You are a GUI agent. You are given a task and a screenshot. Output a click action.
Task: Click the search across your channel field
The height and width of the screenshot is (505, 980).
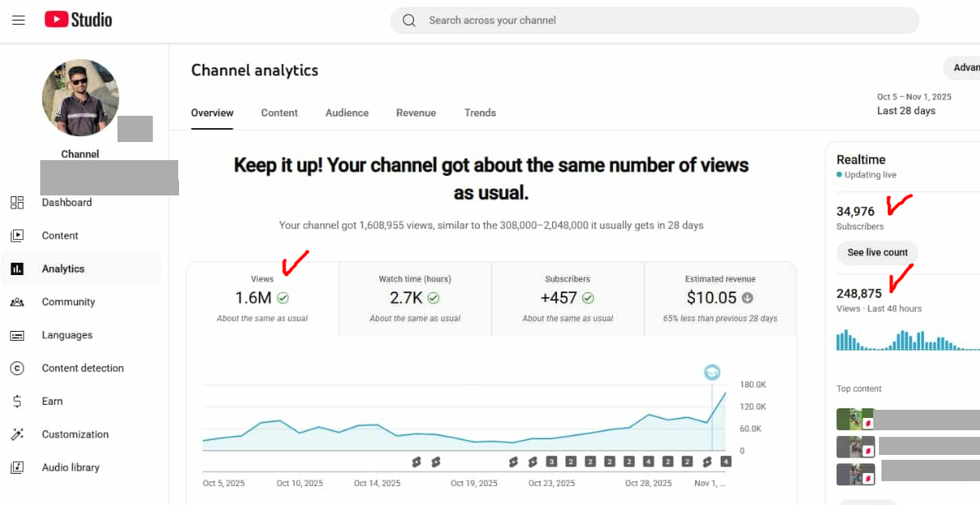[654, 21]
